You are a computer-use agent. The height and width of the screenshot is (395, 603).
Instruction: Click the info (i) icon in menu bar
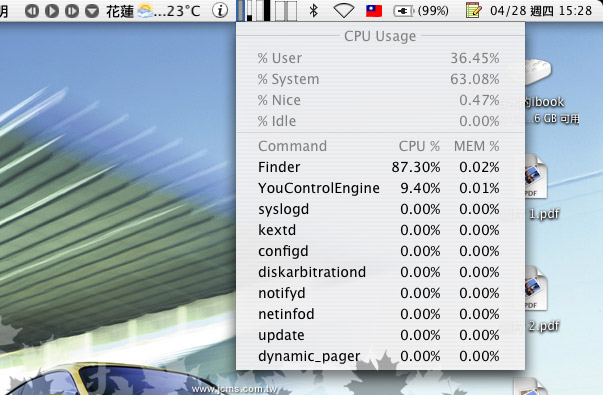(x=220, y=10)
